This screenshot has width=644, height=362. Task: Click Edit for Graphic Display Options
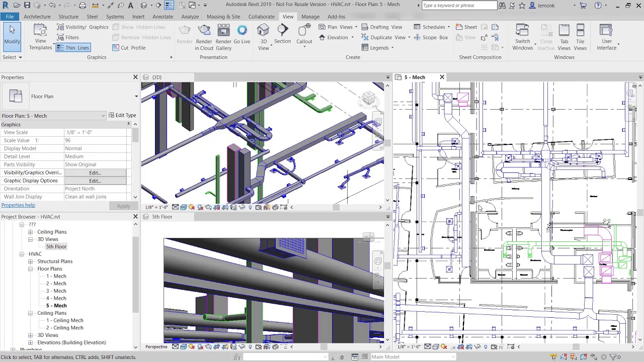tap(95, 180)
